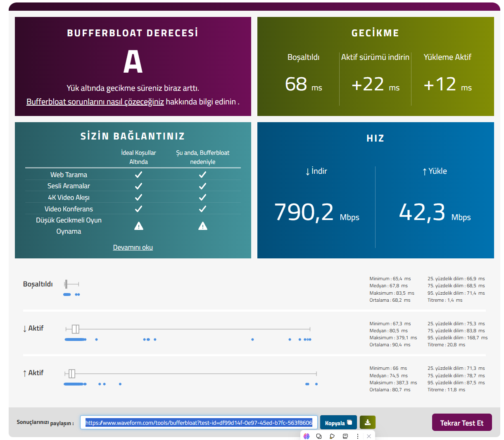Select the highlighter icon in floating toolbar
Viewport: 504px width, 440px height.
point(332,436)
